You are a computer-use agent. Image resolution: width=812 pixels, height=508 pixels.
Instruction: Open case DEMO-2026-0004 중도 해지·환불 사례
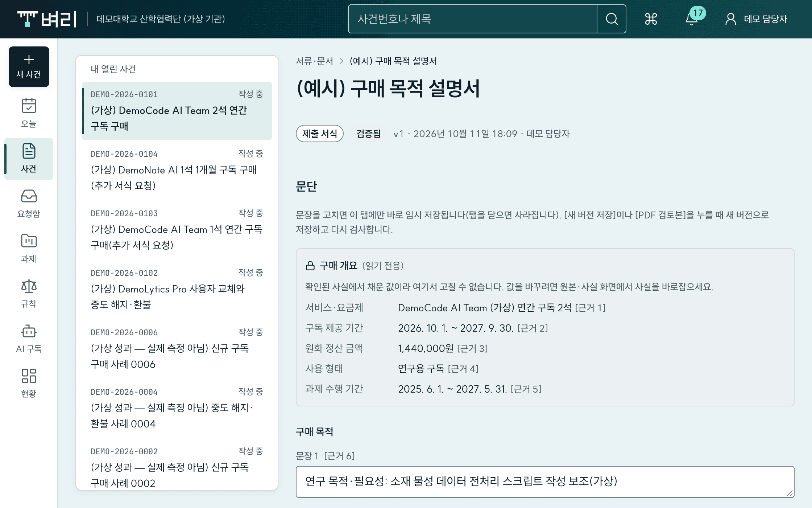pos(177,408)
